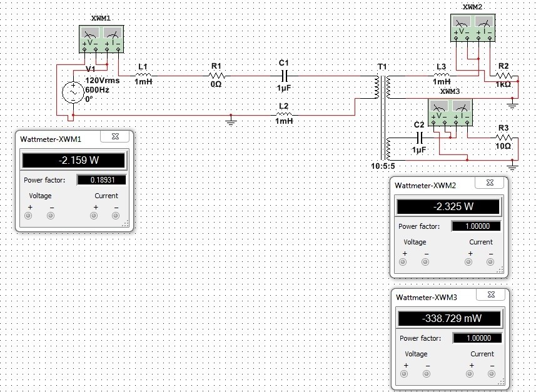This screenshot has width=536, height=392.
Task: Click the 10:5:5 transformer ratio label
Action: (383, 166)
